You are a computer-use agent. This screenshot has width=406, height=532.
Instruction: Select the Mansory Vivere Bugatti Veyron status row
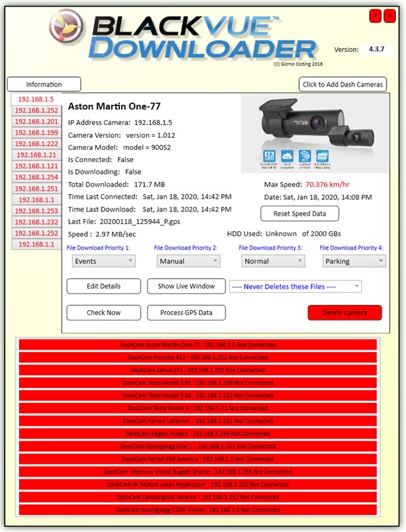[198, 472]
